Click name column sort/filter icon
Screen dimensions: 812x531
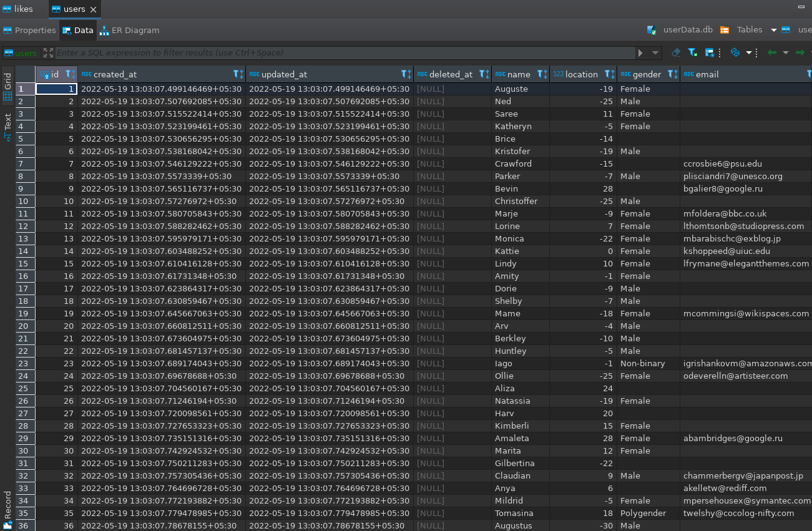coord(542,74)
